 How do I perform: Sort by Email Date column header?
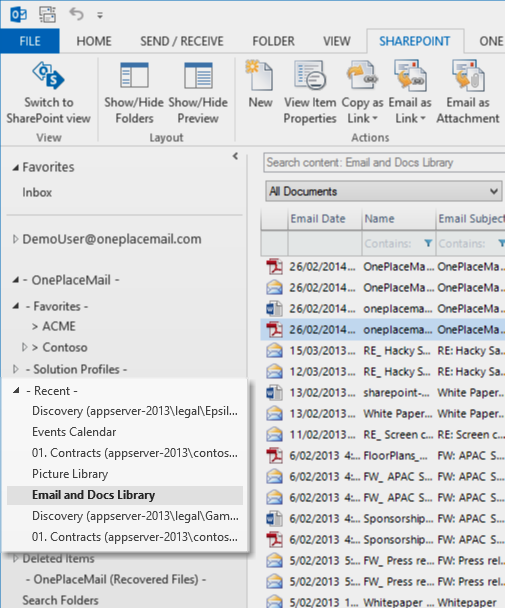tap(325, 219)
